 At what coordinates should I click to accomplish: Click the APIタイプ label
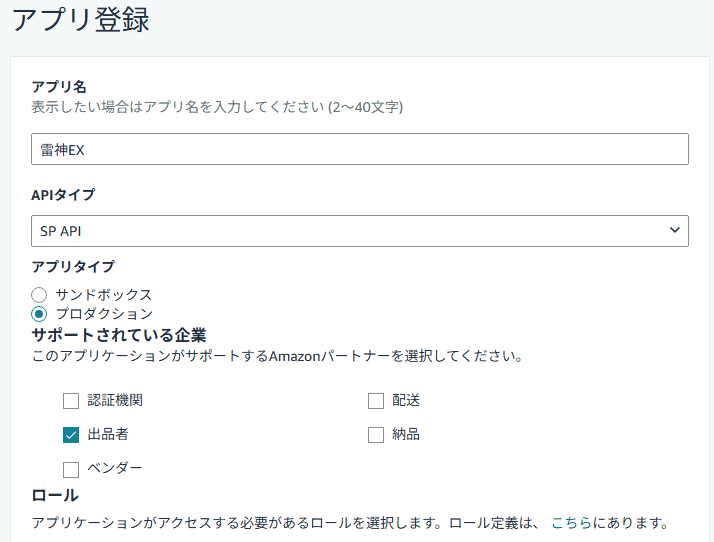click(x=63, y=195)
